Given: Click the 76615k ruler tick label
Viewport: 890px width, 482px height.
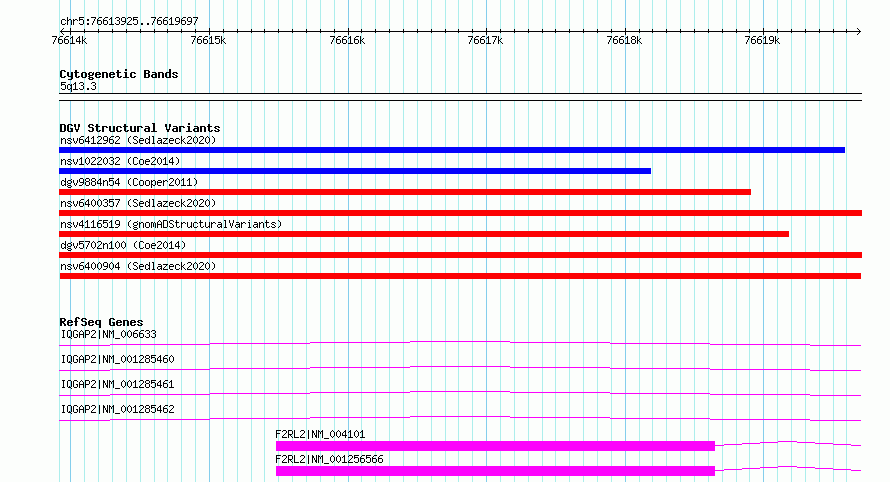Looking at the screenshot, I should pyautogui.click(x=208, y=41).
